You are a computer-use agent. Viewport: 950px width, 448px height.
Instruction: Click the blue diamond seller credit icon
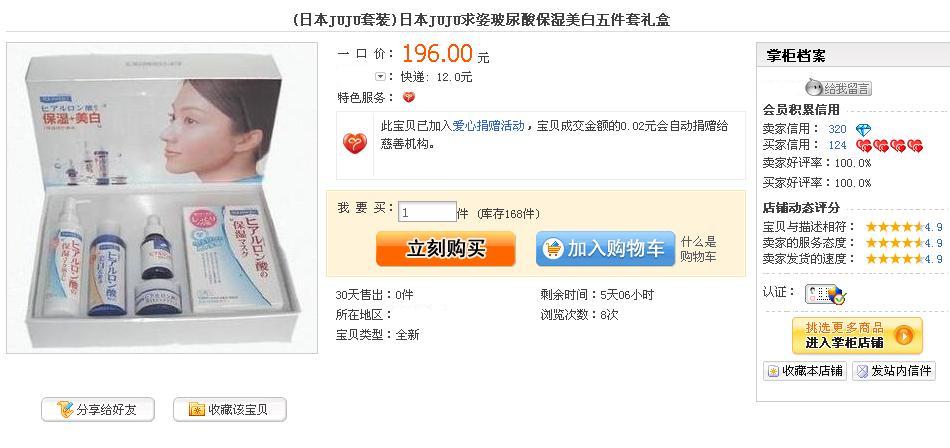[863, 130]
